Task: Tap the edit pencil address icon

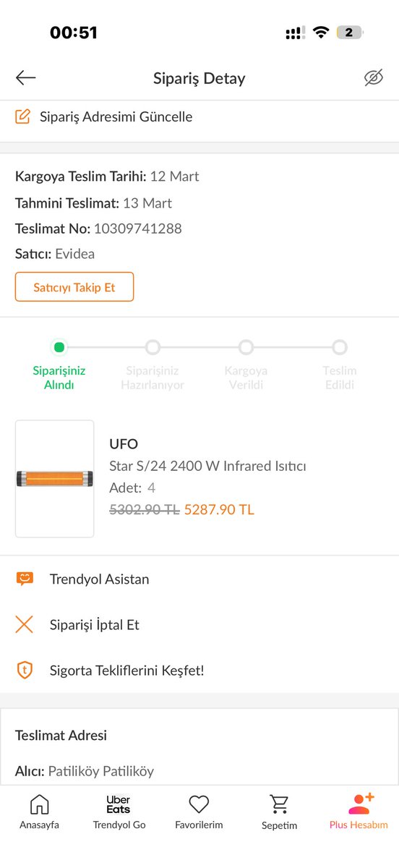Action: [23, 116]
